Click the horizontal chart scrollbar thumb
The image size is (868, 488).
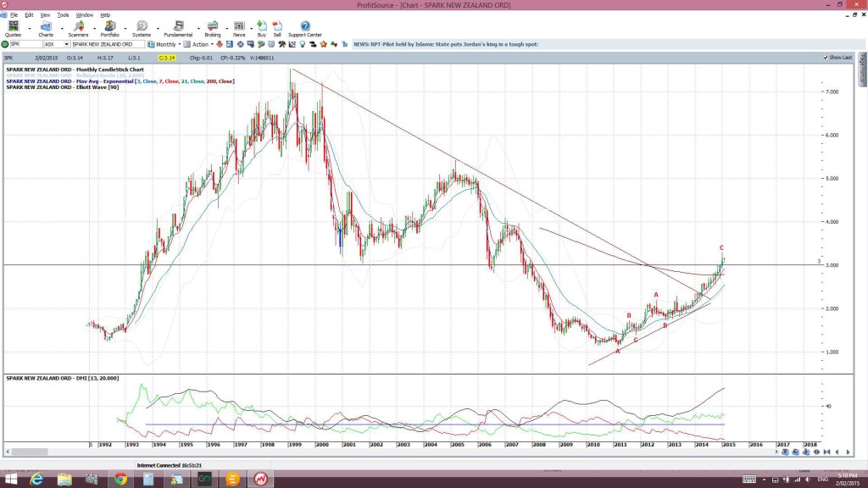(30, 452)
